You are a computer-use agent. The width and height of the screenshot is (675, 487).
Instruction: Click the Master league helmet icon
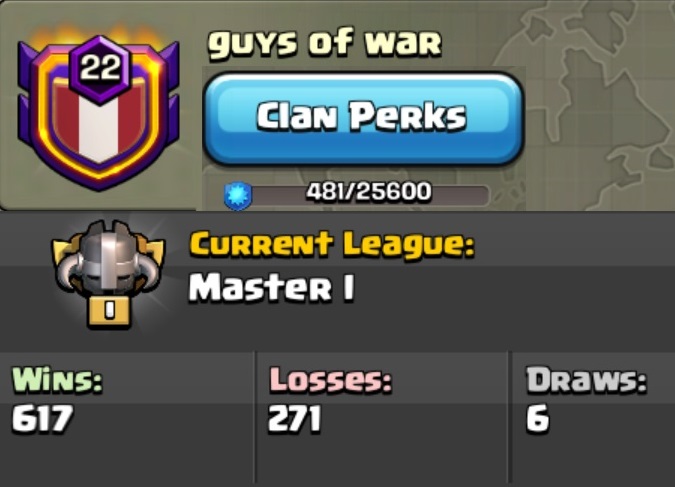click(x=108, y=259)
